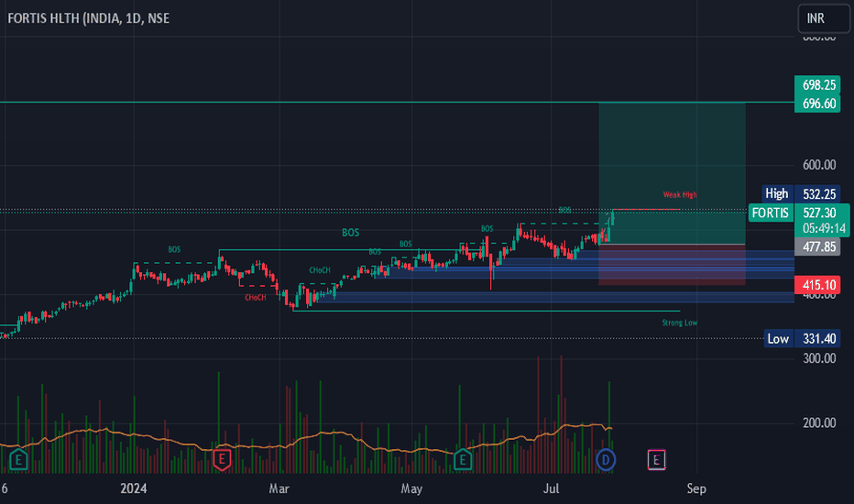Select the 696.60 horizontal line price label
Screen dimensions: 854x504
pyautogui.click(x=817, y=104)
